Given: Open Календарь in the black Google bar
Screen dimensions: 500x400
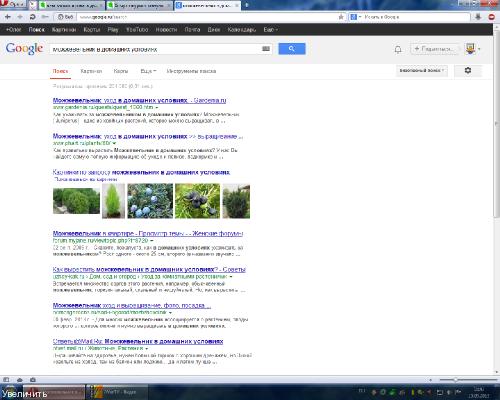Looking at the screenshot, I should tap(242, 30).
